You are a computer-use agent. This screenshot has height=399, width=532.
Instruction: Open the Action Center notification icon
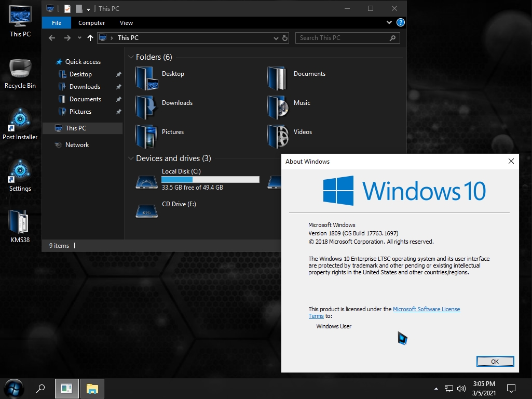[511, 389]
